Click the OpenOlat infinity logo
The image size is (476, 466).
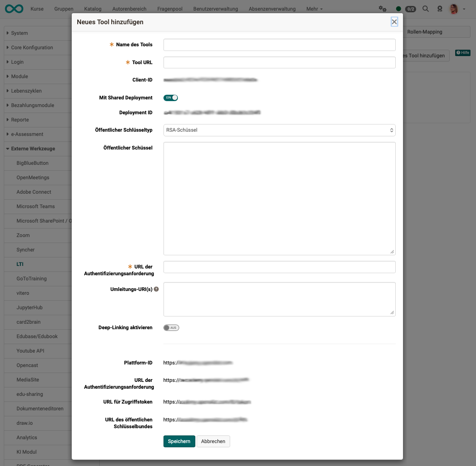pos(14,8)
